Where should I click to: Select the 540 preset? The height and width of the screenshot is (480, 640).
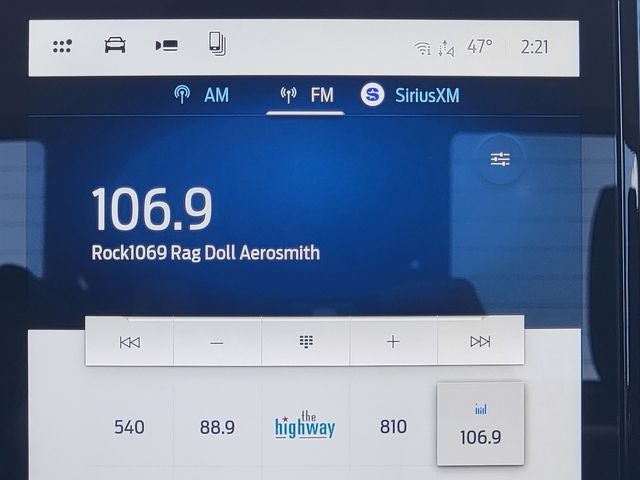(x=129, y=427)
